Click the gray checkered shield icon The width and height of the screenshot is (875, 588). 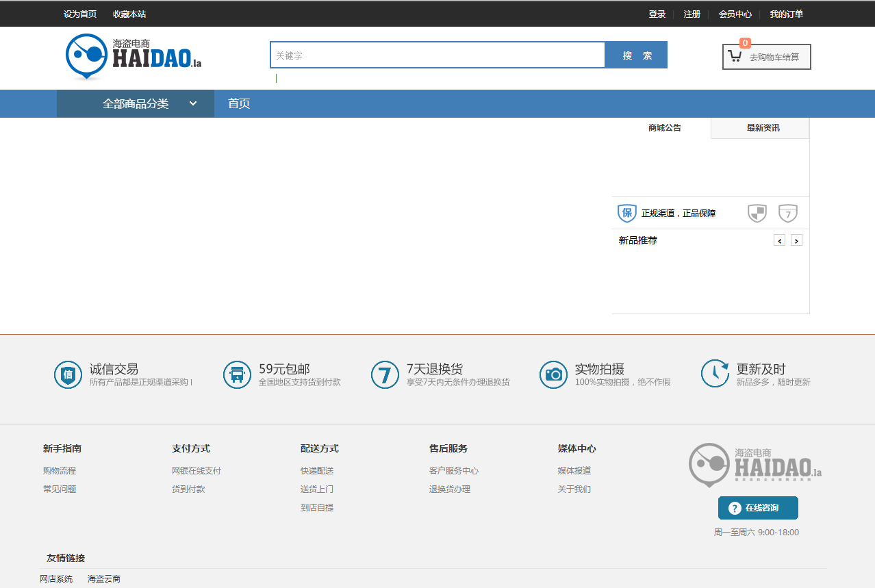(757, 213)
